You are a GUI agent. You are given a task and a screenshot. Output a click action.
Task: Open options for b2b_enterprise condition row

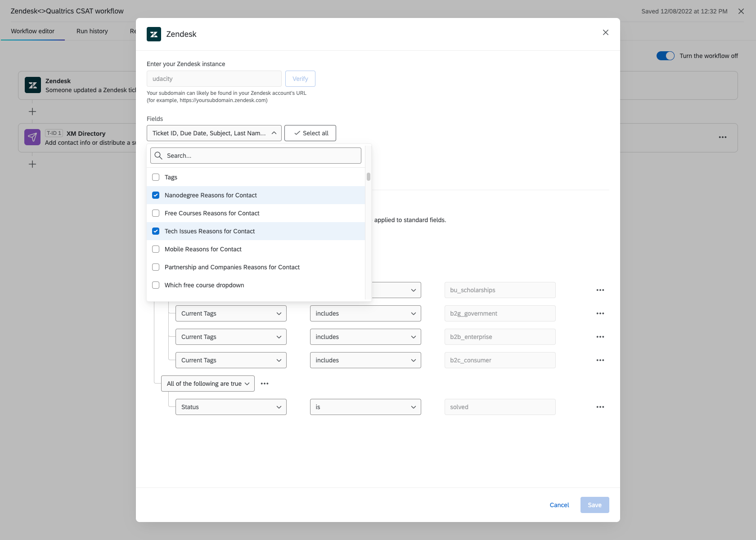pyautogui.click(x=600, y=337)
